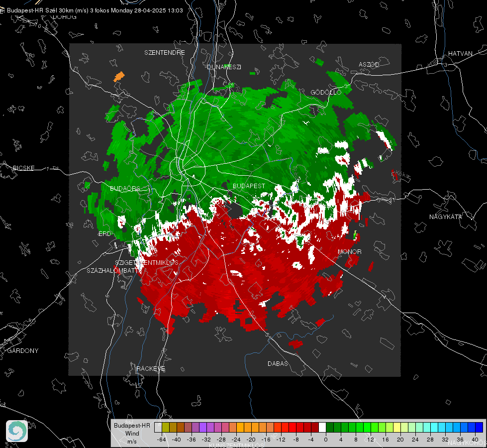Click the ÉRD town label
This screenshot has width=487, height=448.
point(104,234)
